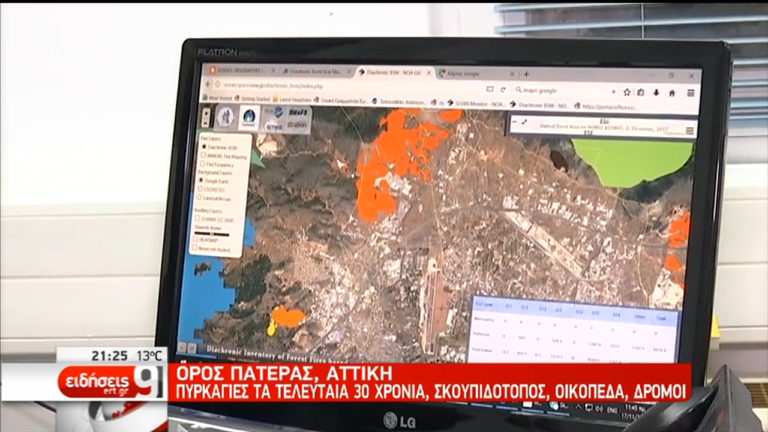Viewport: 768px width, 432px height.
Task: Open the SEVIRI Monitor - NOA bookmark
Action: click(477, 104)
